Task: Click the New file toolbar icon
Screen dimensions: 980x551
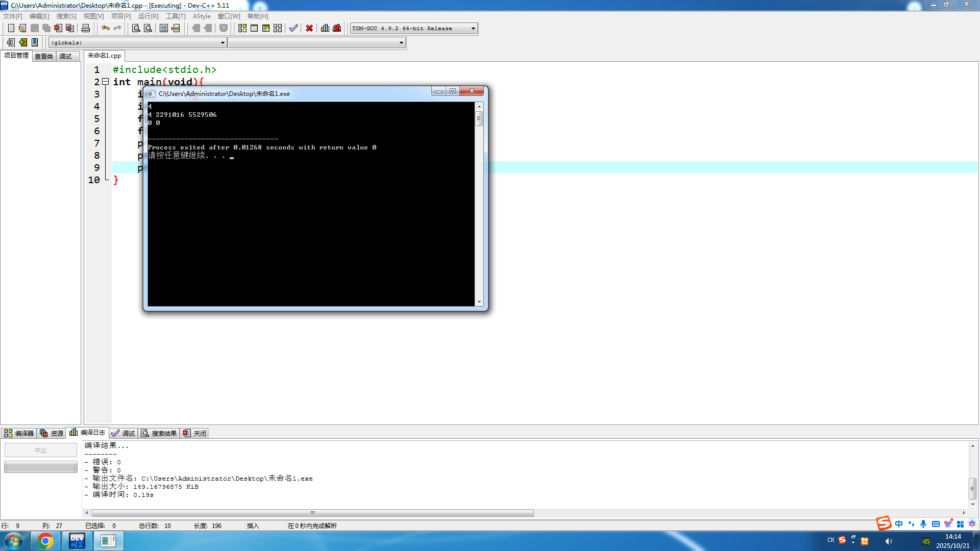Action: click(x=11, y=28)
